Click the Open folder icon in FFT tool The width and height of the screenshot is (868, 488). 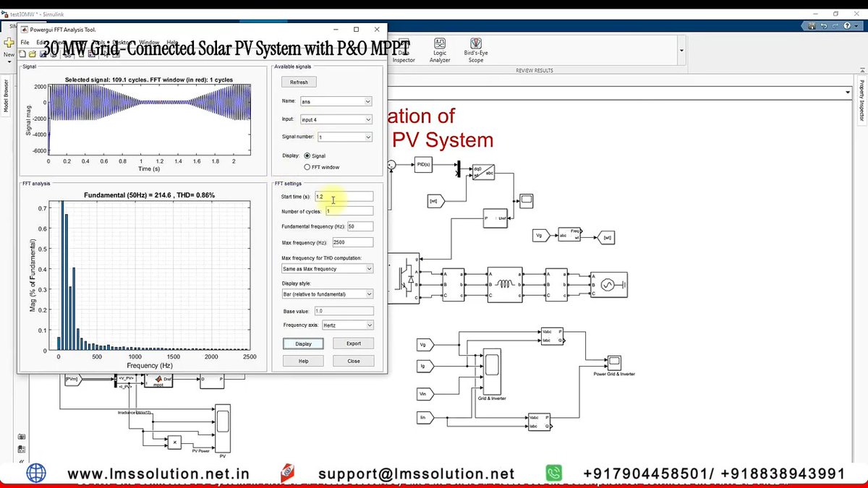point(32,53)
